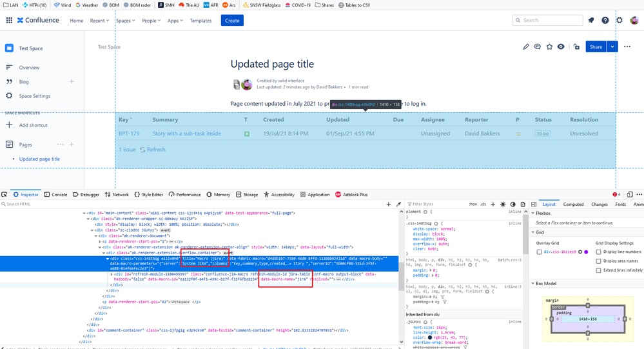Viewport: 644px width, 349px height.
Task: Enable Extend lines infinitely
Action: 598,270
